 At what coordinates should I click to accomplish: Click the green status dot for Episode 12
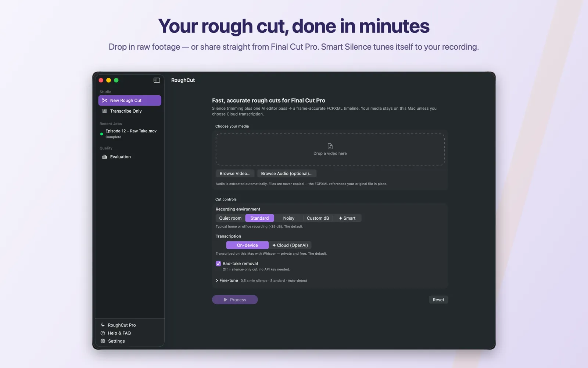(101, 134)
